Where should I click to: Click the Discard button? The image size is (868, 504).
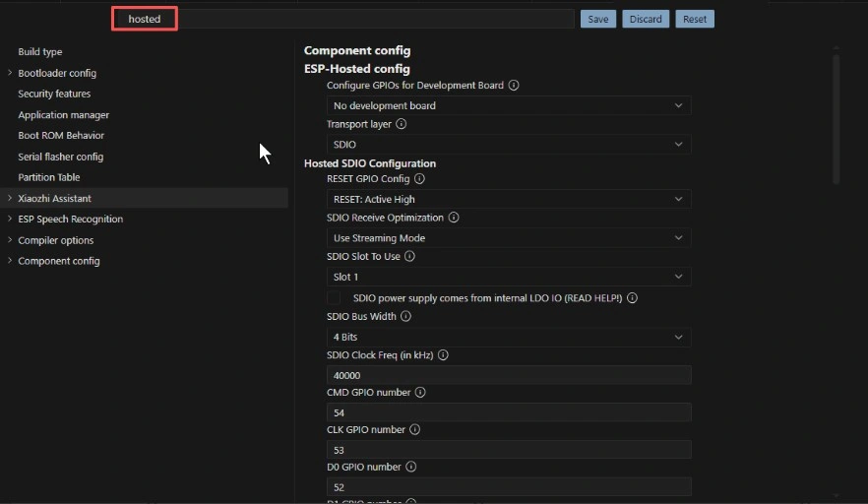[646, 19]
